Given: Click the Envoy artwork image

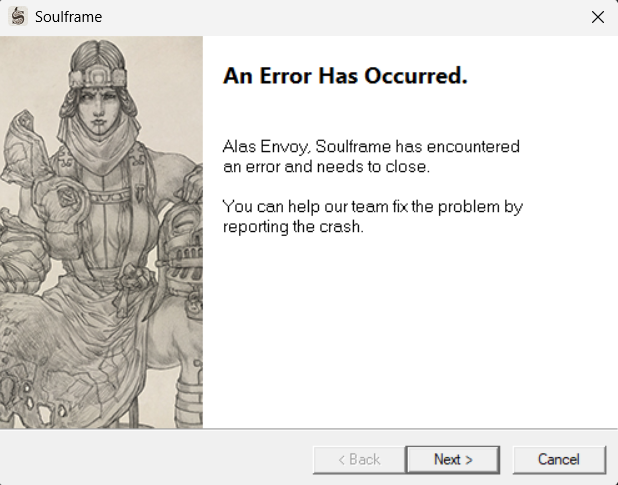Looking at the screenshot, I should pyautogui.click(x=101, y=232).
